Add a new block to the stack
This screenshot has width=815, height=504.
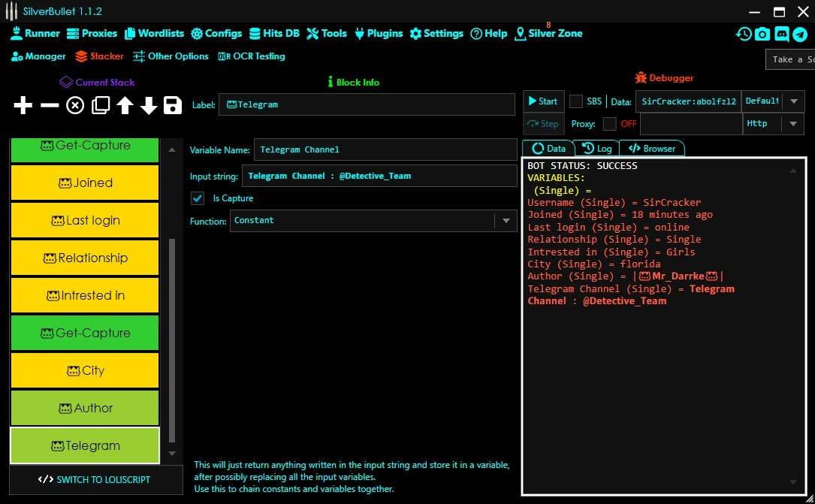click(x=23, y=106)
